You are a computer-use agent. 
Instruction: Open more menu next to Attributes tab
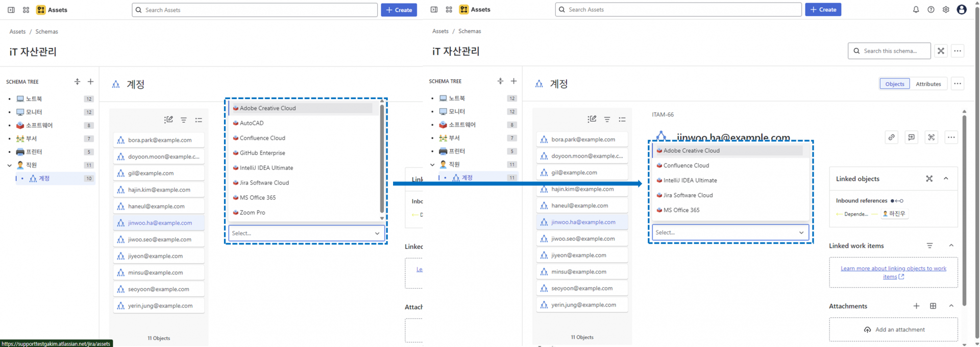(x=958, y=84)
